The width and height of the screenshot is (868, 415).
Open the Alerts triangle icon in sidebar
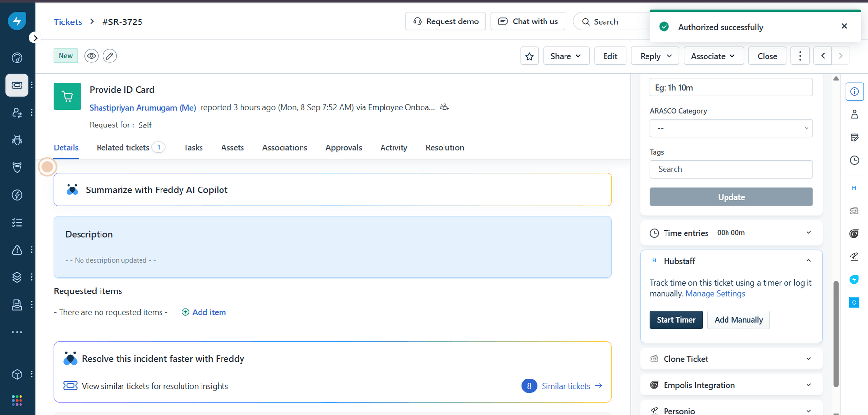coord(17,250)
